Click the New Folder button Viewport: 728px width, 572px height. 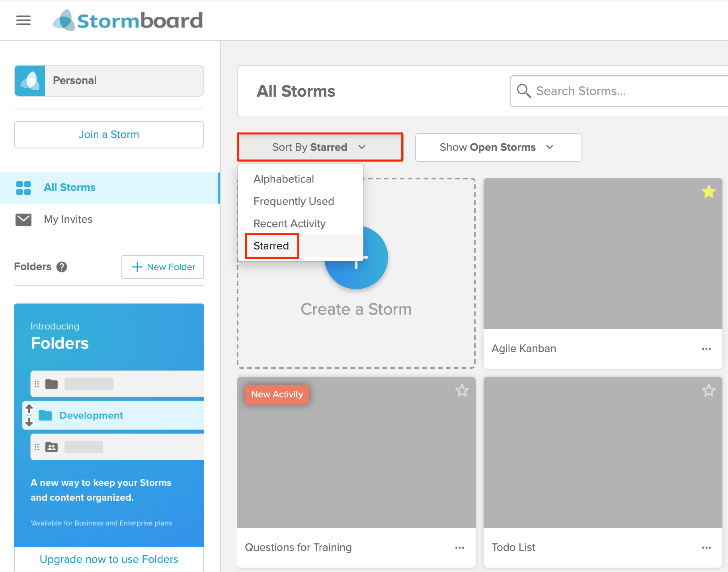pos(163,267)
